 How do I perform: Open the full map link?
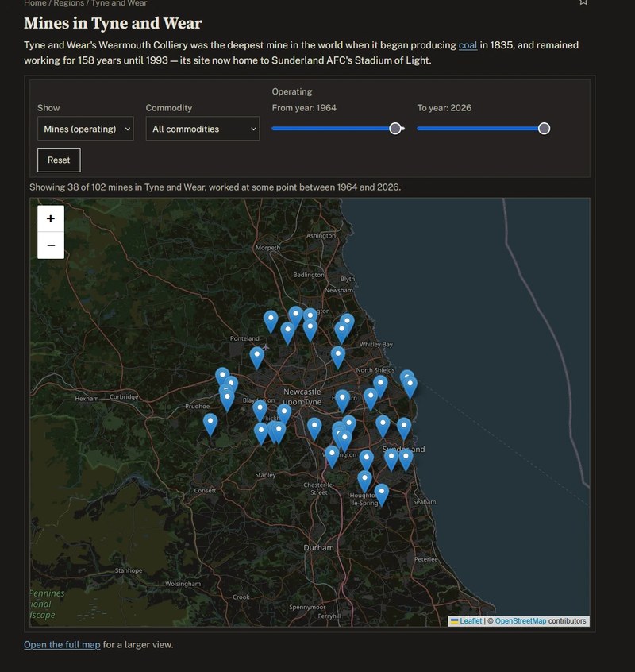click(62, 644)
